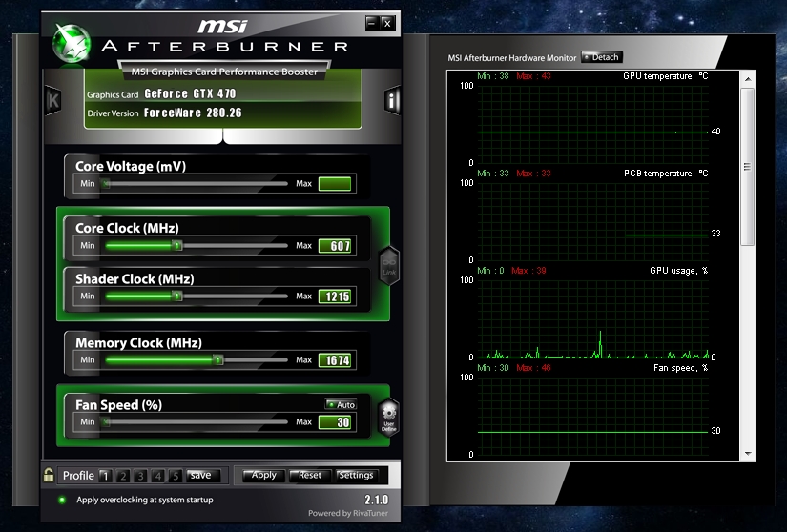Screen dimensions: 787x532
Task: Select Profile slot 1
Action: pyautogui.click(x=105, y=476)
